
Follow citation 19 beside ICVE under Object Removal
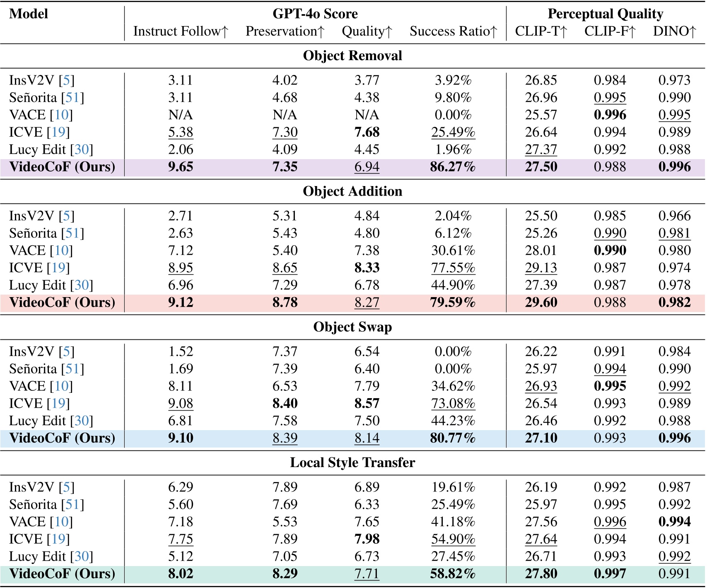click(x=58, y=132)
